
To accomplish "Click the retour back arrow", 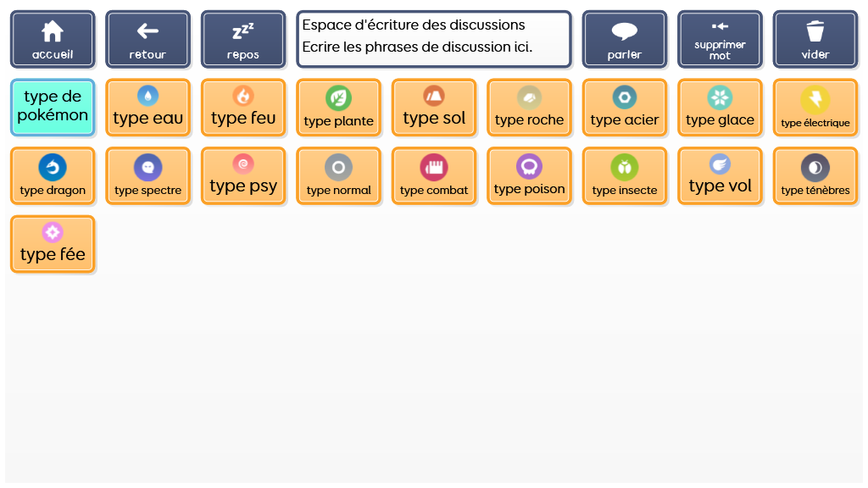I will pos(147,39).
